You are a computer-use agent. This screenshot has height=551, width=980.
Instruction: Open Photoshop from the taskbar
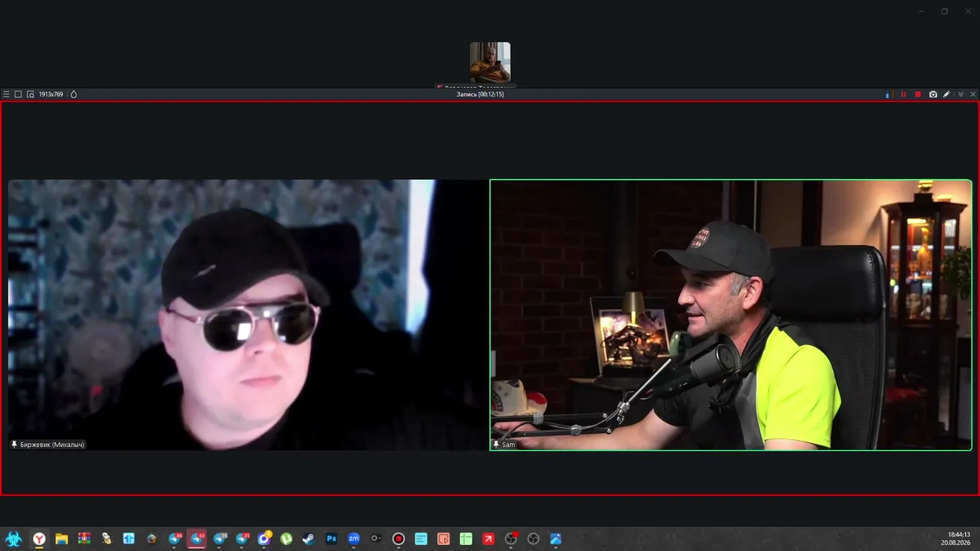point(332,539)
